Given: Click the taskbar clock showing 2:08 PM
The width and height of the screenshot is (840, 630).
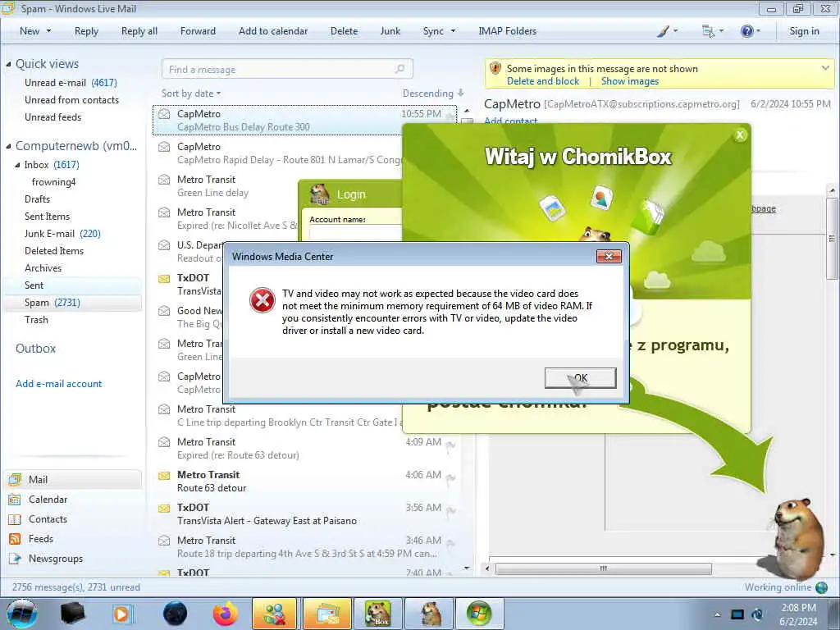Looking at the screenshot, I should click(798, 614).
